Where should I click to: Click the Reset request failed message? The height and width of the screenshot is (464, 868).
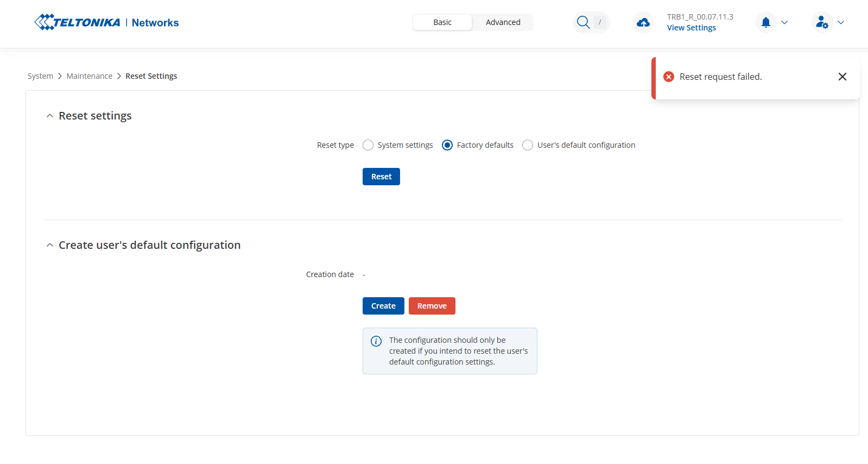pyautogui.click(x=721, y=77)
